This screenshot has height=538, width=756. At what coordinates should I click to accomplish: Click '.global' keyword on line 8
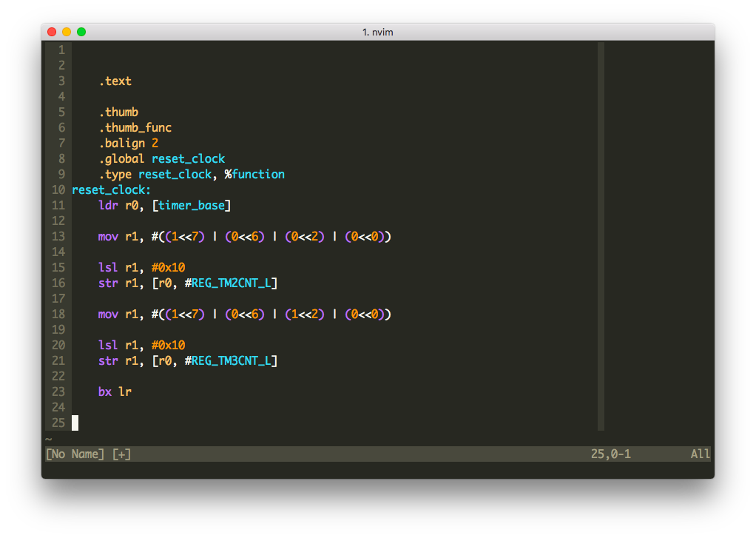[121, 159]
